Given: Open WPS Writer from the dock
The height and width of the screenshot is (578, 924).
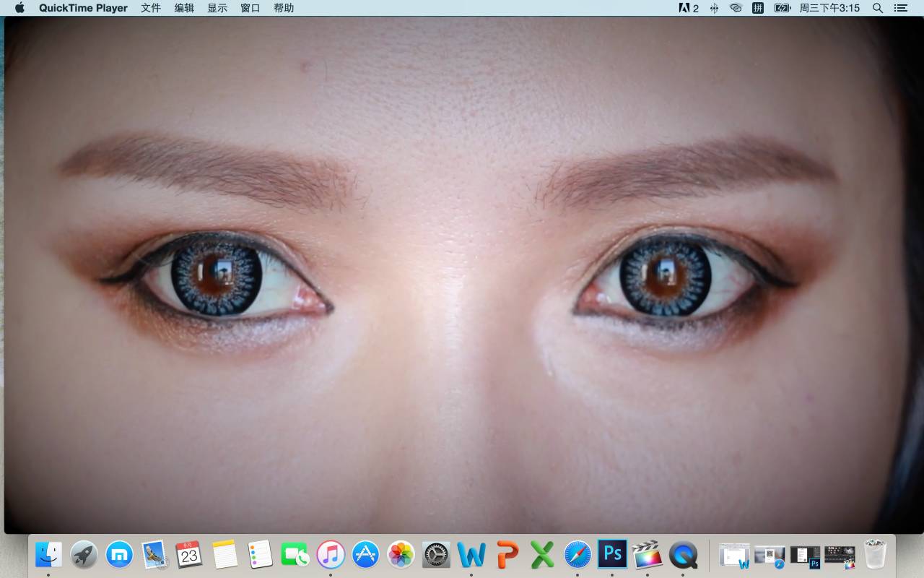Looking at the screenshot, I should (x=471, y=555).
